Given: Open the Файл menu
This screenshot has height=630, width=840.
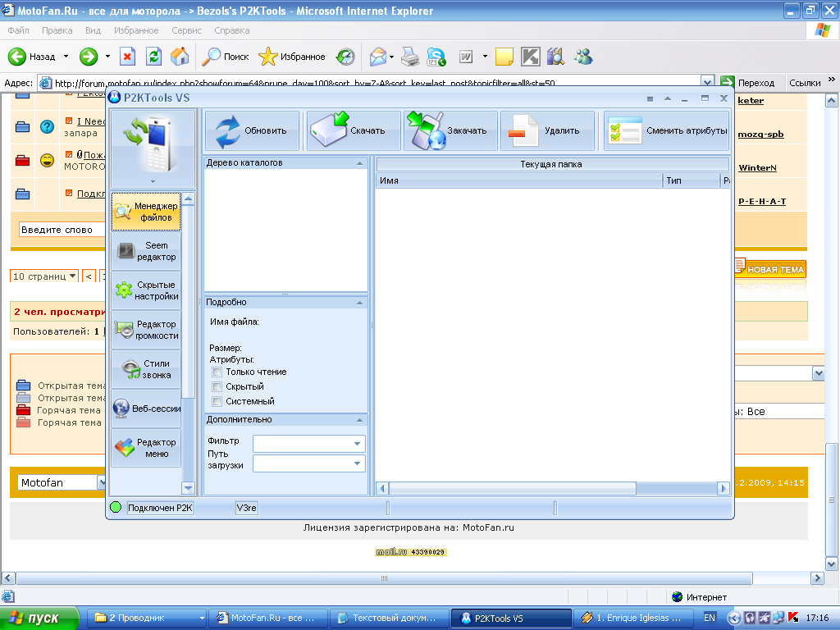Looking at the screenshot, I should (18, 30).
